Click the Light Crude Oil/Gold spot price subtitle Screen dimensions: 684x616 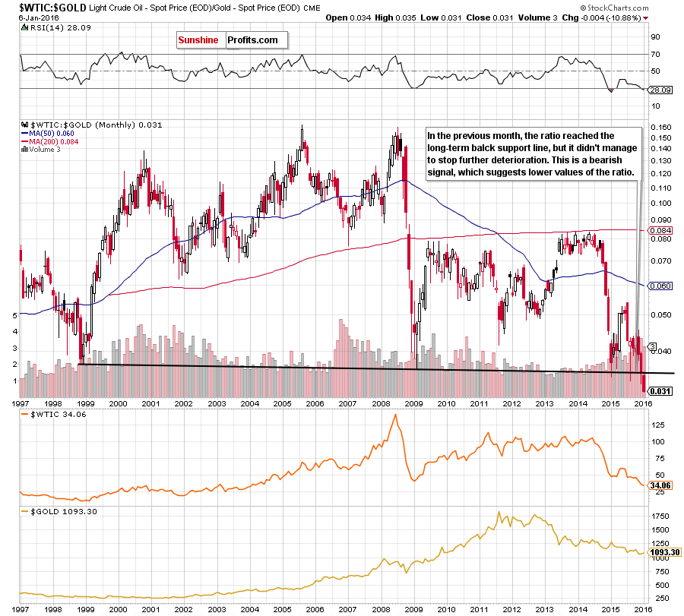tap(204, 8)
